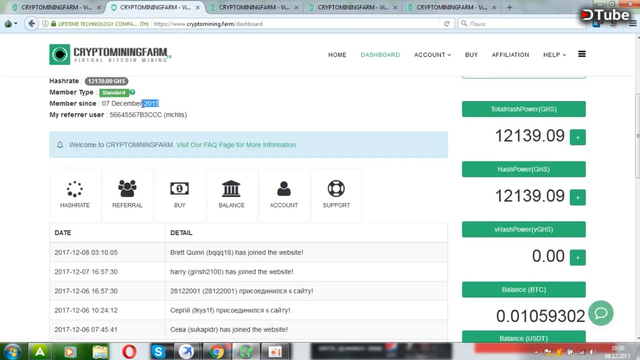The height and width of the screenshot is (360, 640).
Task: Open the file explorer folder in taskbar
Action: click(100, 351)
